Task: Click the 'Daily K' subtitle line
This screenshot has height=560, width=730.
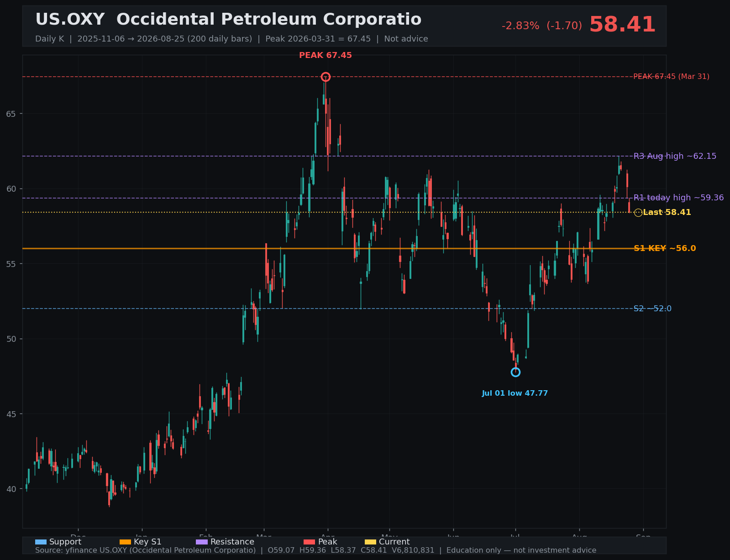Action: tap(231, 39)
